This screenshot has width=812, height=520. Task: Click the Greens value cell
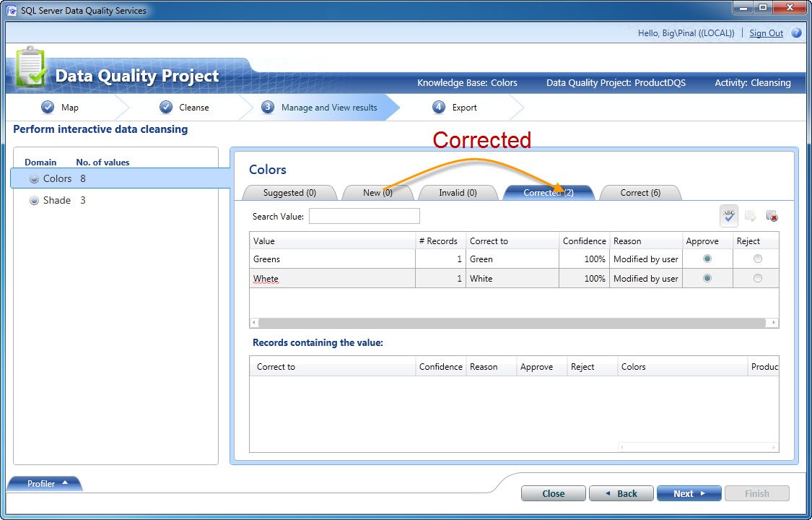point(332,259)
